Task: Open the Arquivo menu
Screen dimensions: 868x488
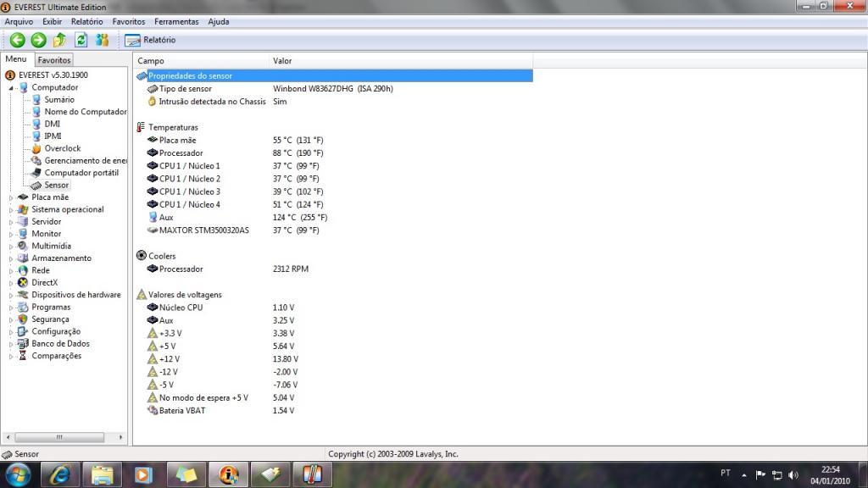Action: pyautogui.click(x=19, y=21)
